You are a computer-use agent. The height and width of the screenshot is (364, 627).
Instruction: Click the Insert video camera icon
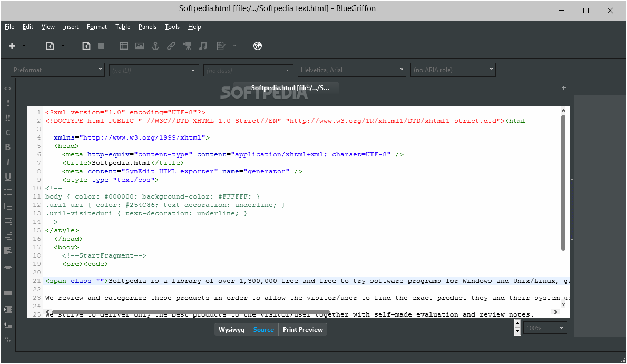pyautogui.click(x=187, y=46)
